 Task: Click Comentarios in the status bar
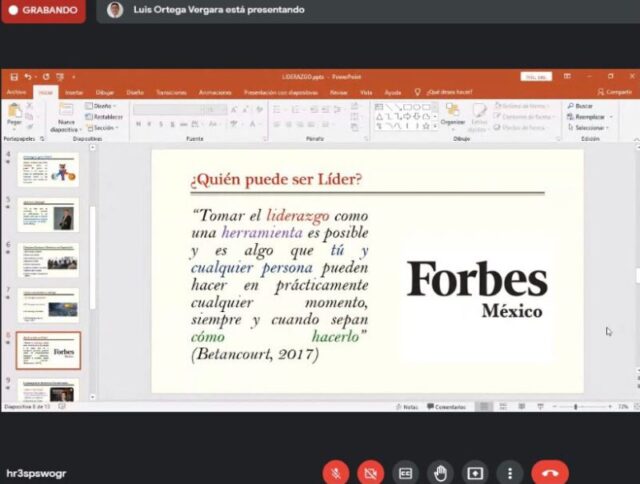coord(446,407)
